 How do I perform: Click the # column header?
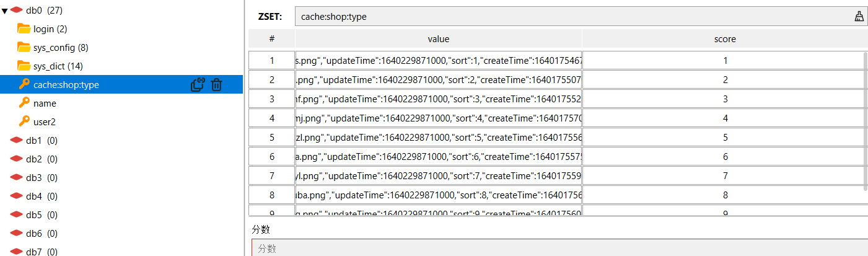(272, 39)
